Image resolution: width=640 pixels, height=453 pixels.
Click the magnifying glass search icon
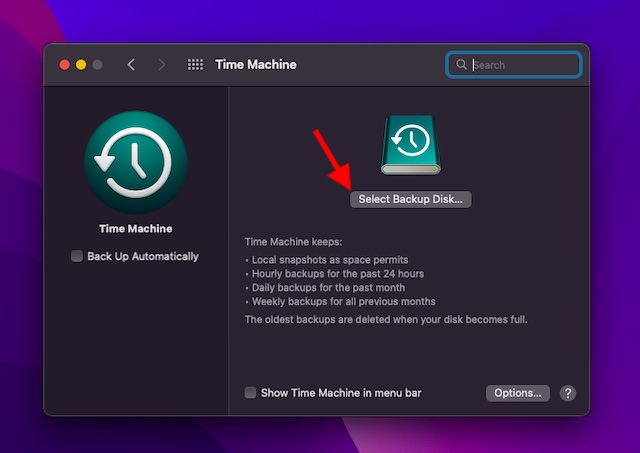pyautogui.click(x=461, y=64)
